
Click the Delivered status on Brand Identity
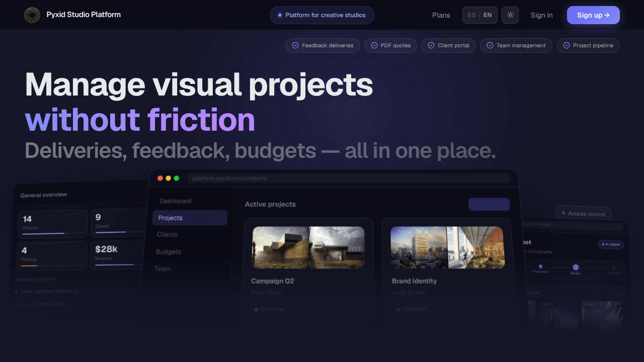tap(412, 309)
